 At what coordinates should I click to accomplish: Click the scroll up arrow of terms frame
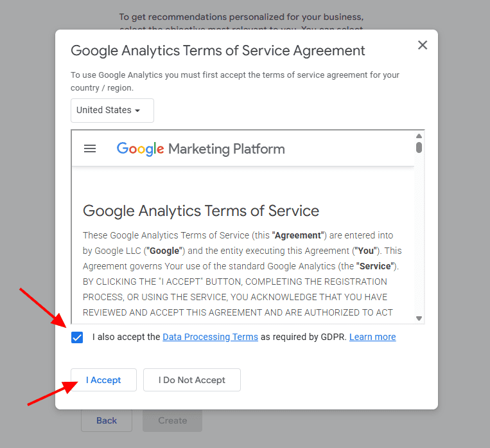tap(419, 136)
